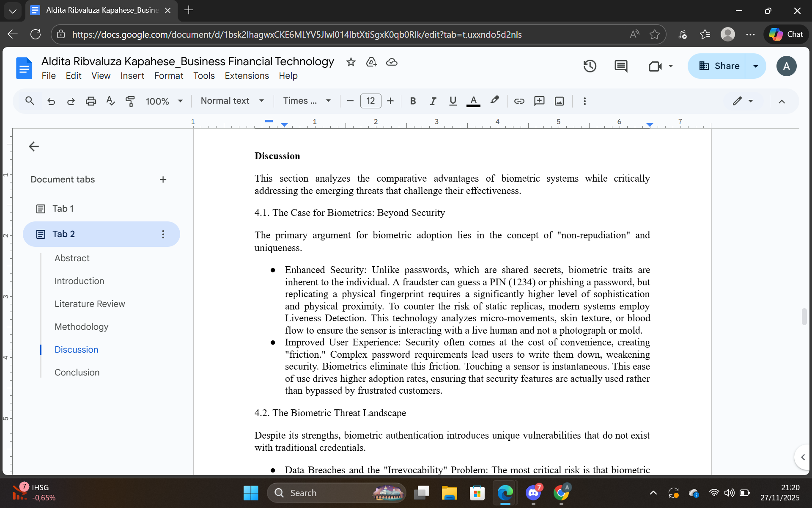812x508 pixels.
Task: Open the zoom level dropdown
Action: click(164, 101)
